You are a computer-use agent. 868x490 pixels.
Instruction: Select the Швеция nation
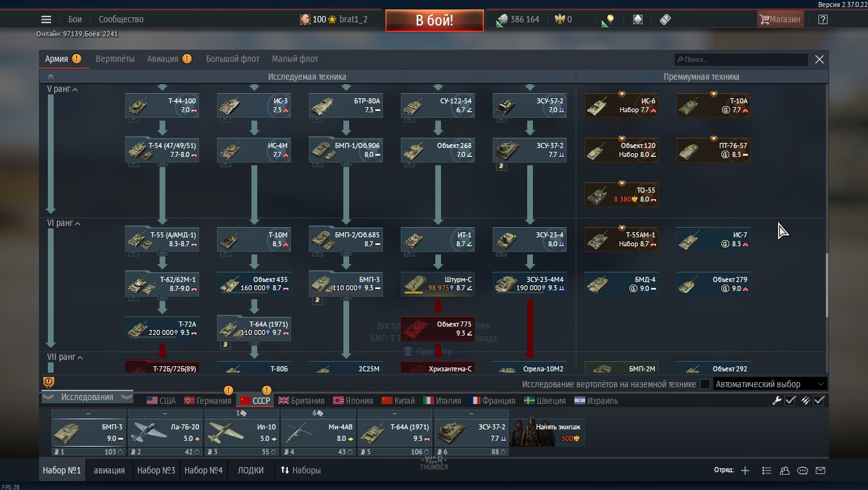pyautogui.click(x=544, y=401)
